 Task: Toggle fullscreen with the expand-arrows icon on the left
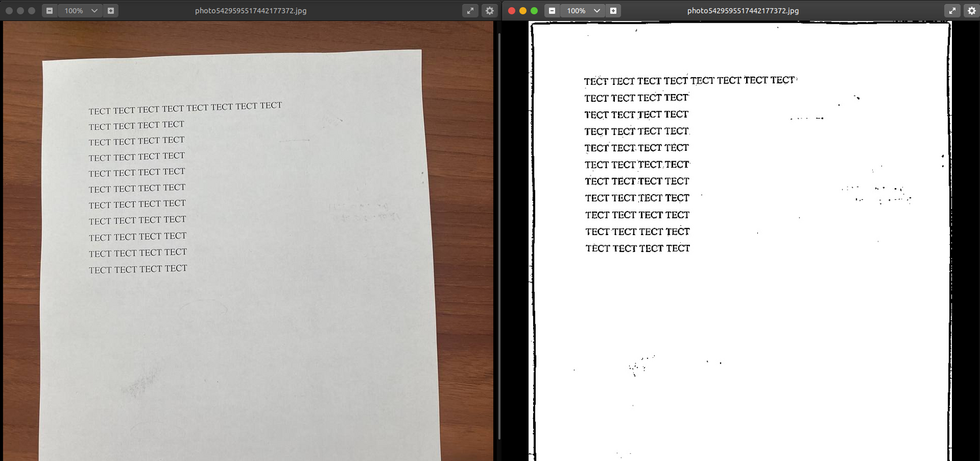coord(470,10)
